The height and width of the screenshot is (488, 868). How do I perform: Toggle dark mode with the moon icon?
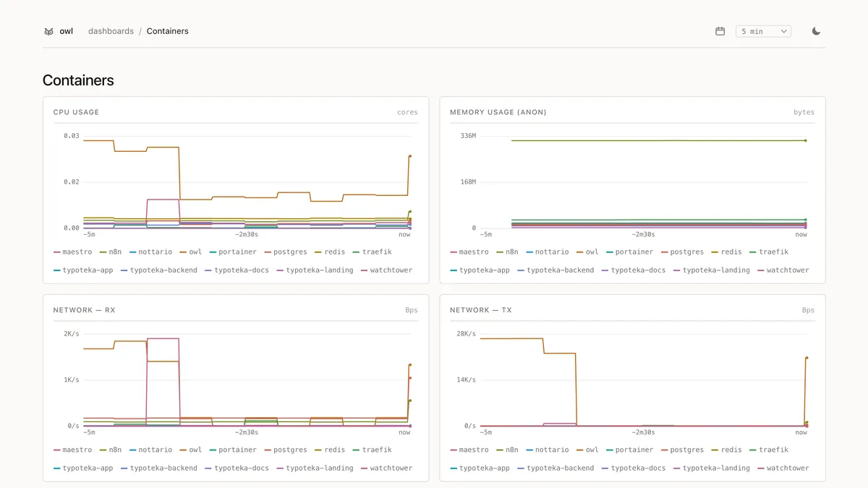click(817, 31)
